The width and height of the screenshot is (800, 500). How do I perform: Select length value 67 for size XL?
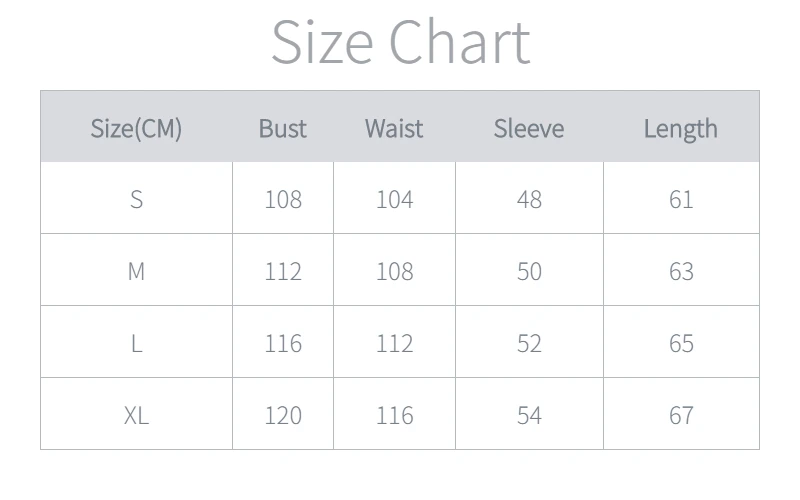click(681, 415)
